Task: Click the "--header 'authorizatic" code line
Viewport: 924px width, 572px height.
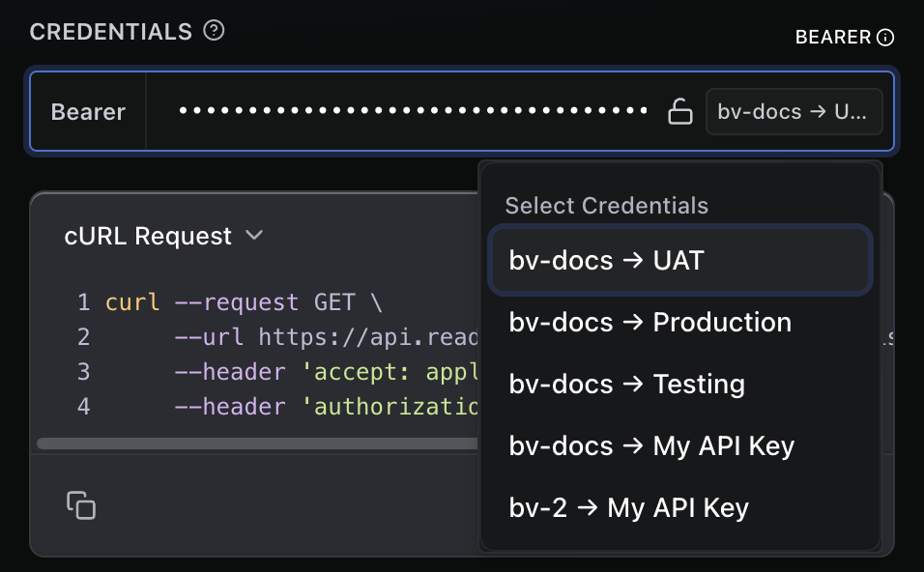Action: [x=326, y=407]
